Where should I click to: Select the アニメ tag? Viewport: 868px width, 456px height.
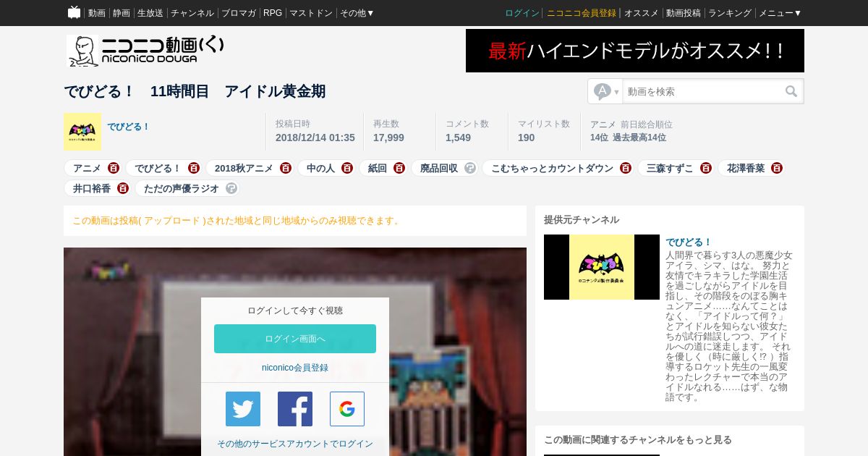pos(87,168)
